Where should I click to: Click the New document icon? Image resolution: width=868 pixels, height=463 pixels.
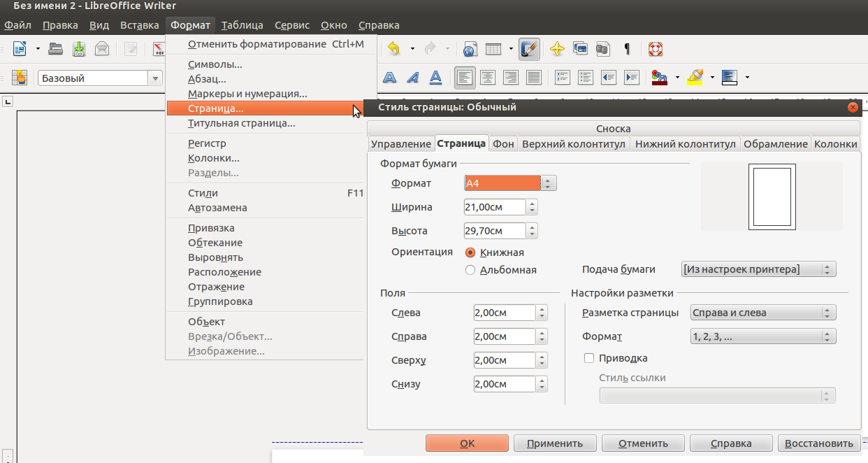[x=20, y=49]
